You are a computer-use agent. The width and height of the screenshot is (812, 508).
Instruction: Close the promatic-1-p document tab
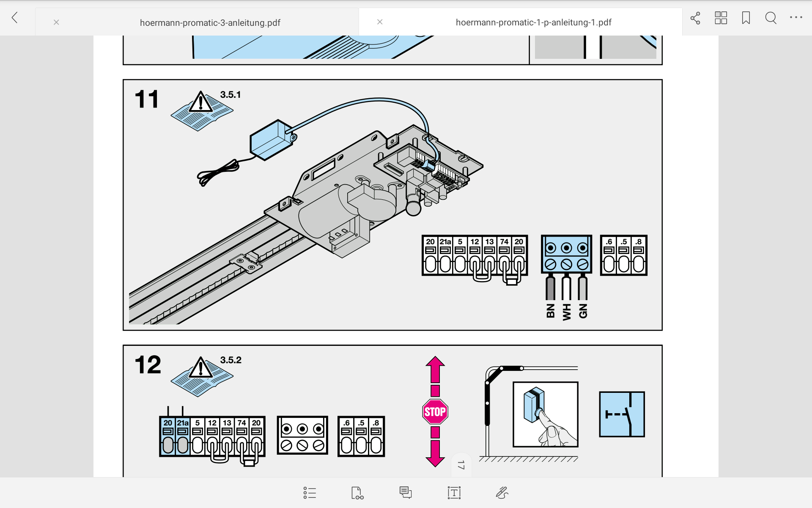coord(380,22)
